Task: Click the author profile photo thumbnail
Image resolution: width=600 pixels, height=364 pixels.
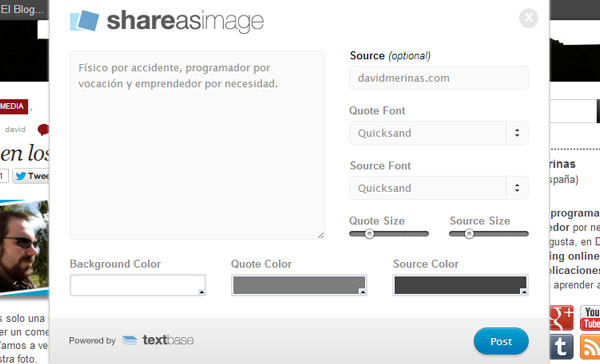Action: pos(24,247)
